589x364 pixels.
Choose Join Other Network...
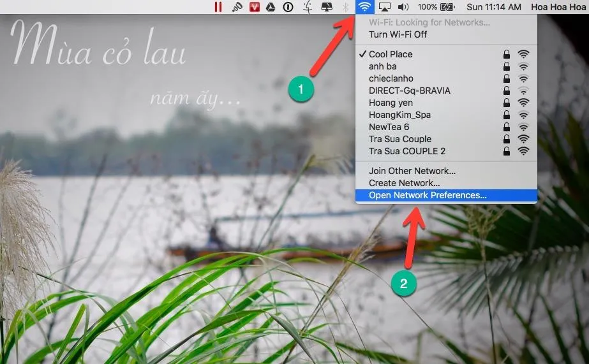point(446,171)
